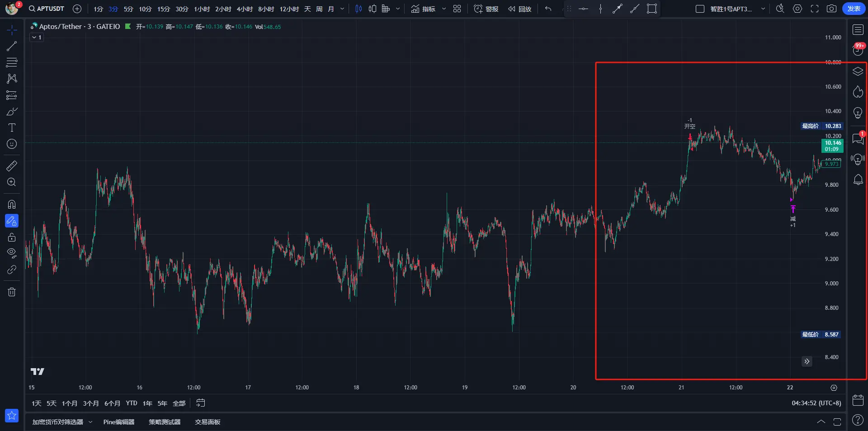Image resolution: width=868 pixels, height=431 pixels.
Task: Switch to hollow candles chart type
Action: [x=373, y=9]
